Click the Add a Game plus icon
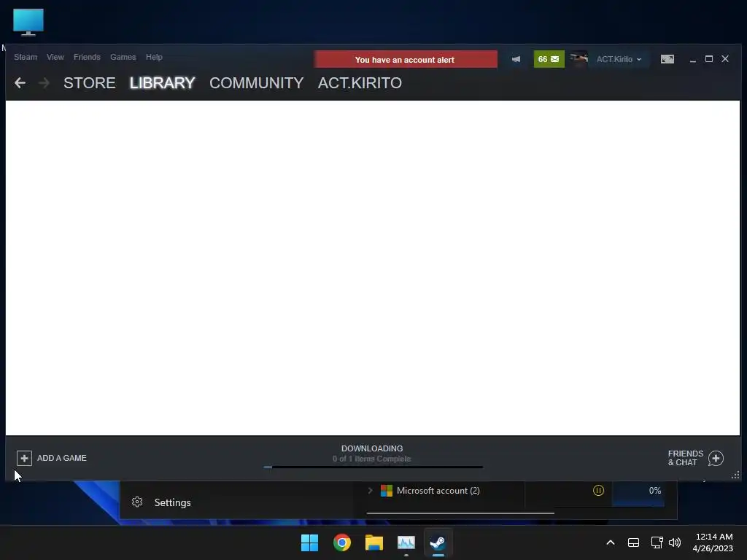747x560 pixels. 24,458
